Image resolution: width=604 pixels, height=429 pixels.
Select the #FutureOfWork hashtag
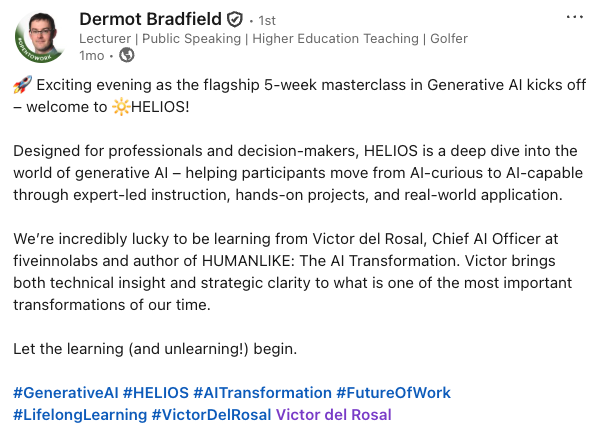click(x=393, y=393)
